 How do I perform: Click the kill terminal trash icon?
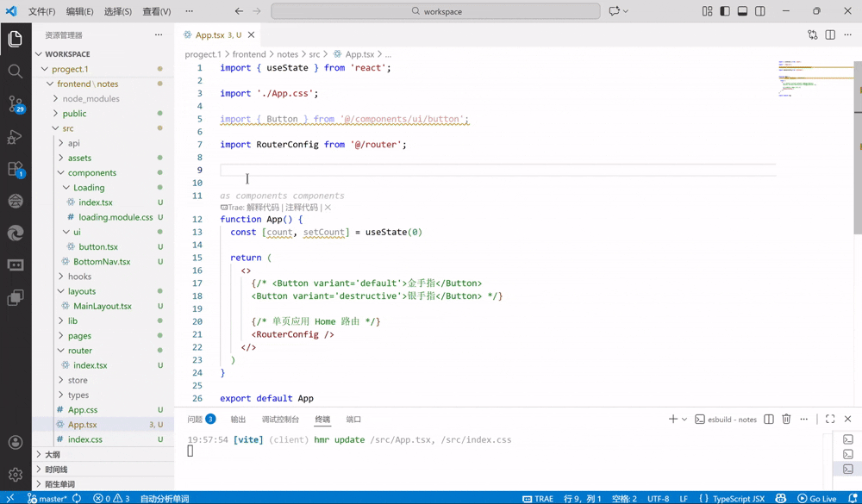[x=785, y=419]
